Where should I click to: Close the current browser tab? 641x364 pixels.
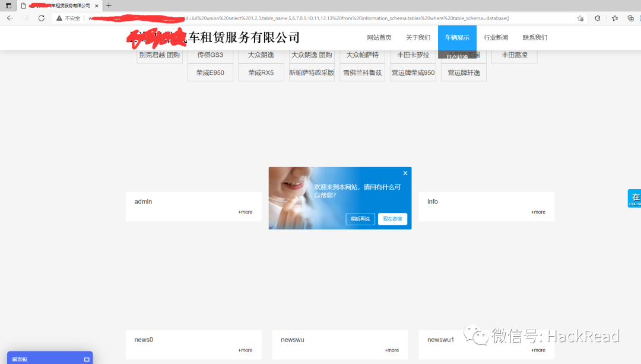(97, 6)
